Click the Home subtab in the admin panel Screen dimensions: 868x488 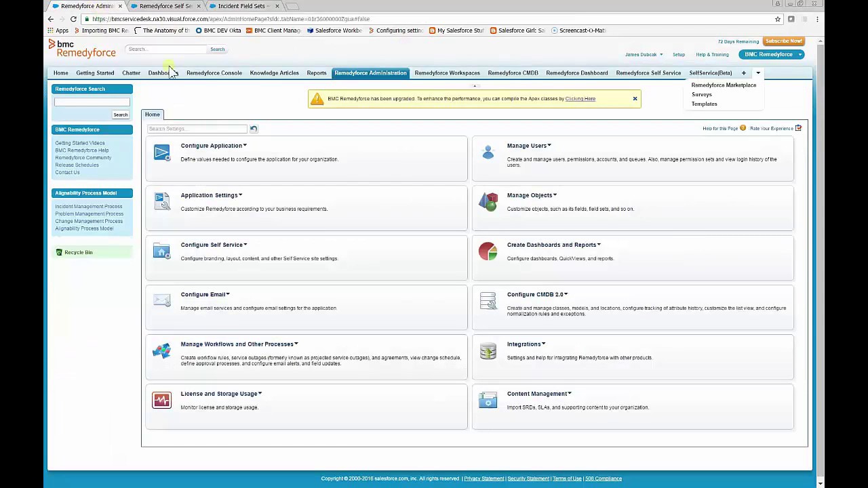click(x=152, y=115)
